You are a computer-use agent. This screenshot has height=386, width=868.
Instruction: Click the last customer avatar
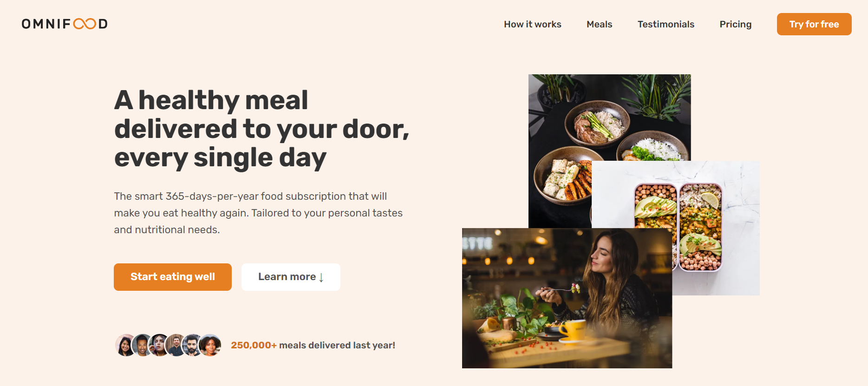coord(210,345)
